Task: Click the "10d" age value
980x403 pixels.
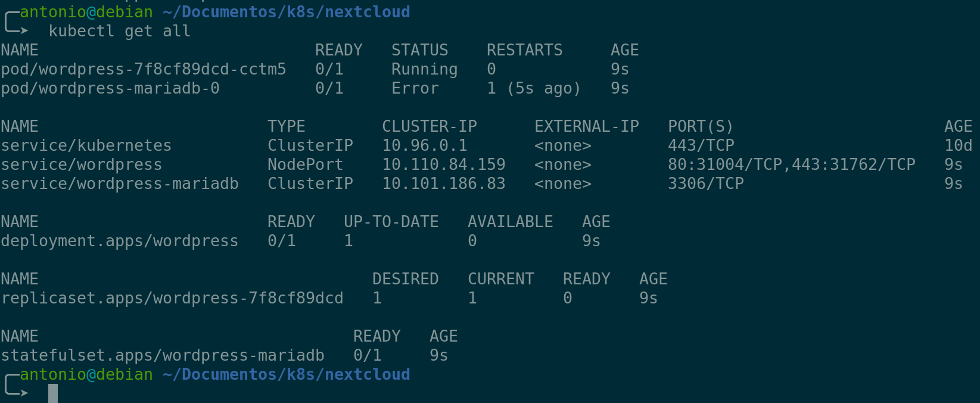Action: pyautogui.click(x=958, y=145)
